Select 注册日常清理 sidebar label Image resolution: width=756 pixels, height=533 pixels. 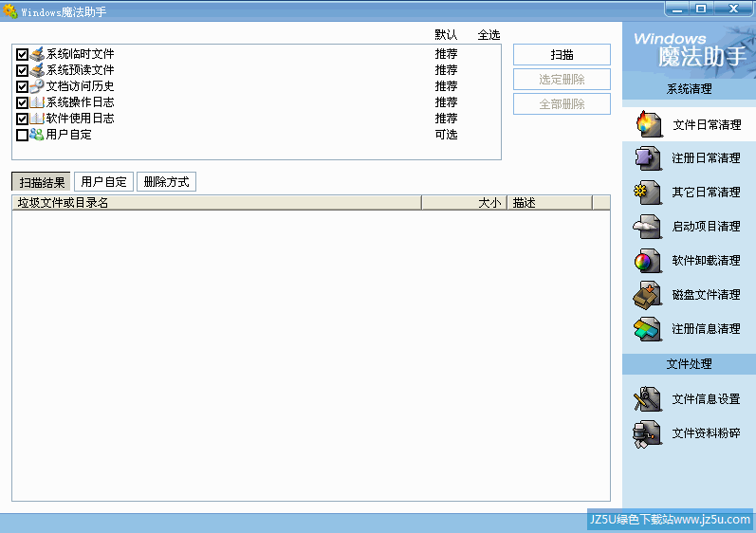click(x=707, y=158)
